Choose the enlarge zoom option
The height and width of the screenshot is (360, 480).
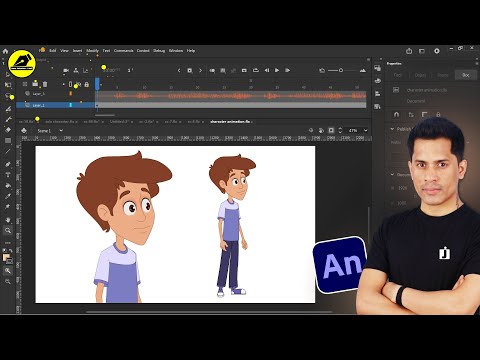pyautogui.click(x=8, y=270)
